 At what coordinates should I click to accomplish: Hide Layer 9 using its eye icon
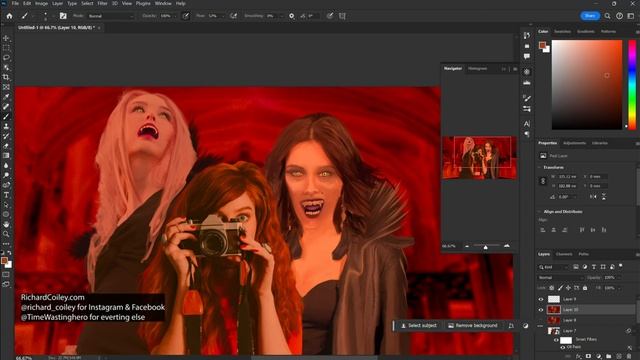click(x=541, y=299)
